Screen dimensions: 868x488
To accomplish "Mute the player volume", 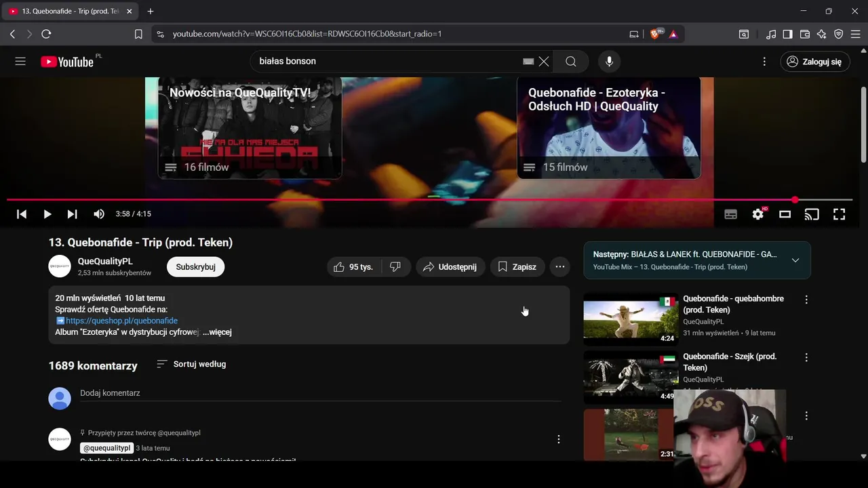I will (99, 214).
